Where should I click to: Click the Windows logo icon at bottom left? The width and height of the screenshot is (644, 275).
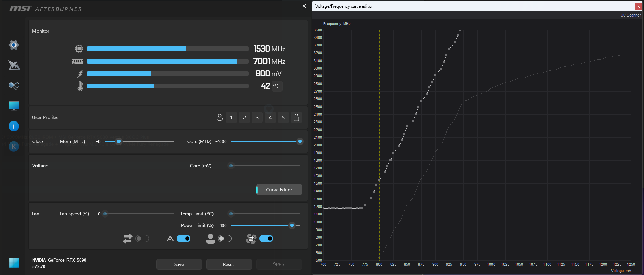14,263
